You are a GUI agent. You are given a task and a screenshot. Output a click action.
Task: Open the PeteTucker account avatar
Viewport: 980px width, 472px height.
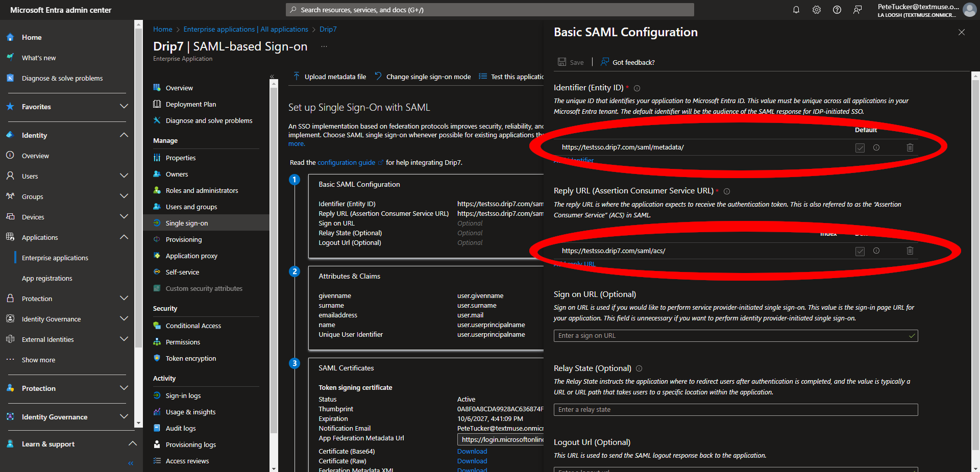[x=969, y=10]
